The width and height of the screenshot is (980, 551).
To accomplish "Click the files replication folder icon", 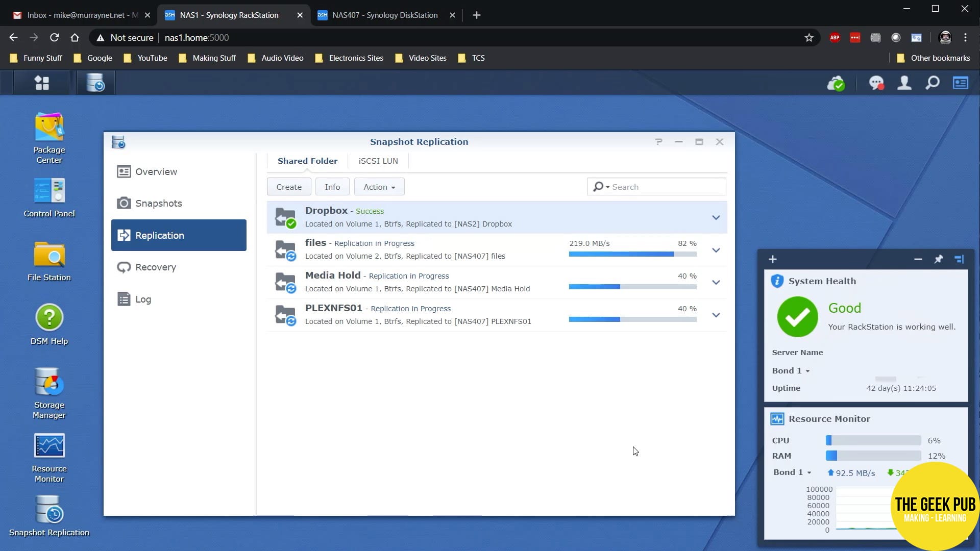I will click(285, 250).
